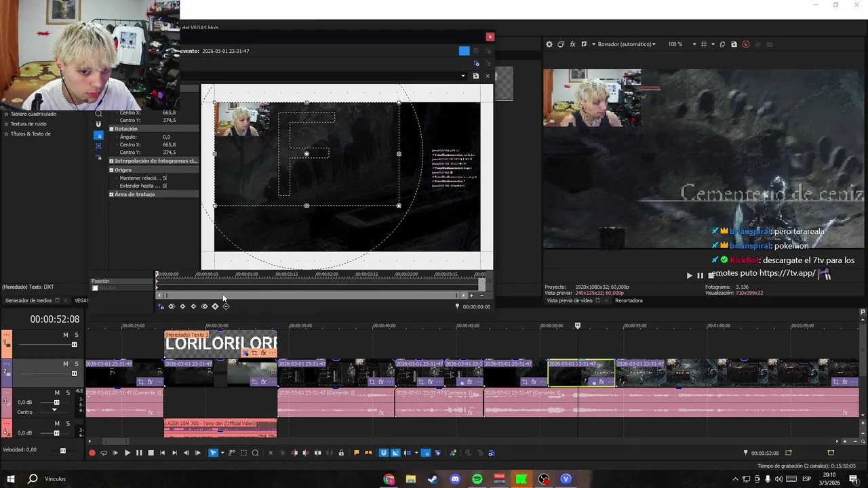Open Video Output FX in preview toolbar
868x488 pixels.
(572, 44)
